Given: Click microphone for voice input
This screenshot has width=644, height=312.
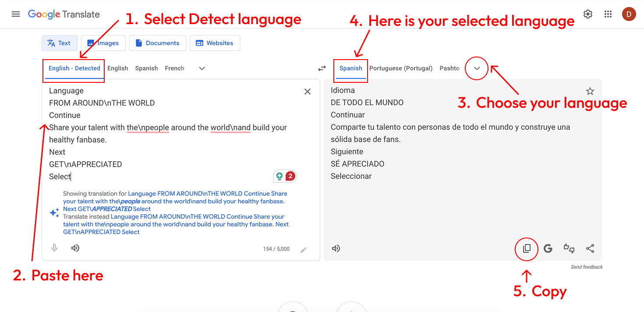Looking at the screenshot, I should coord(54,248).
